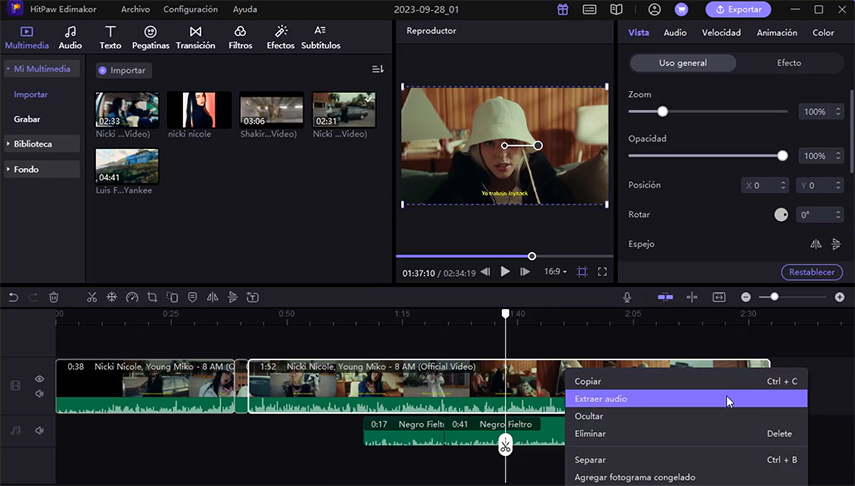855x486 pixels.
Task: Open the 16:9 aspect ratio dropdown
Action: [x=555, y=272]
